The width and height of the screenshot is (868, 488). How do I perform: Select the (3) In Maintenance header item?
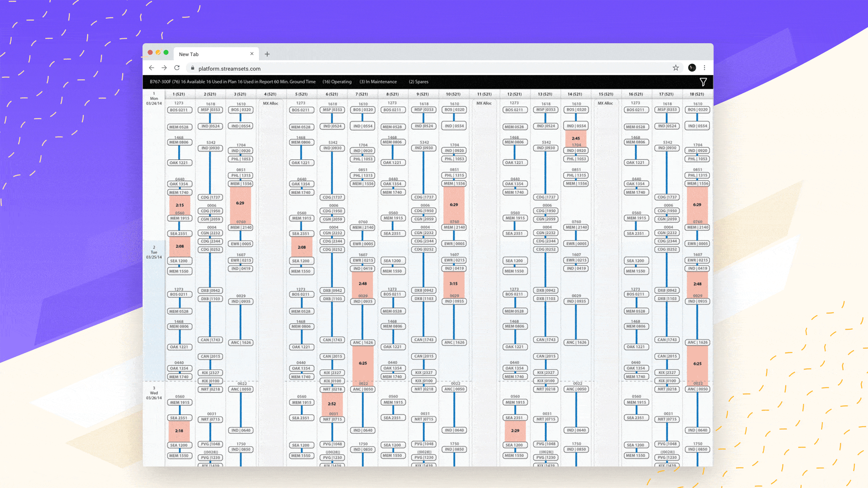[x=378, y=82]
